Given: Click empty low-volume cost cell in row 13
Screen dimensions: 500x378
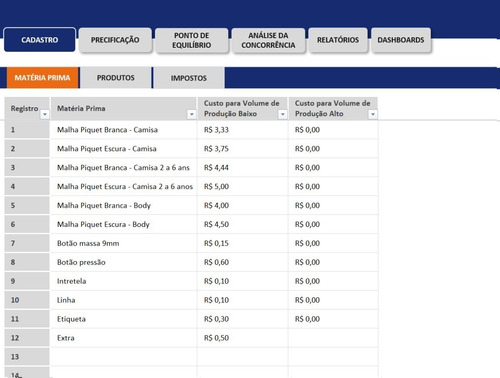Looking at the screenshot, I should tap(243, 357).
